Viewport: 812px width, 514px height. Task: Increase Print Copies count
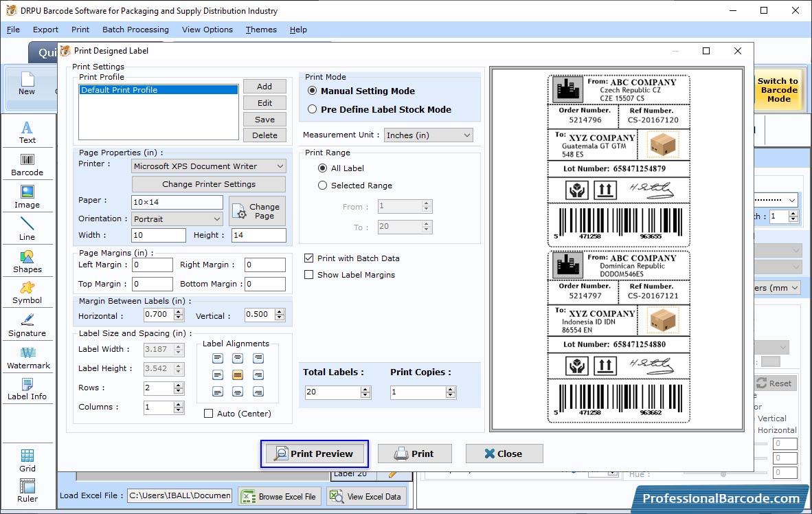pos(451,389)
